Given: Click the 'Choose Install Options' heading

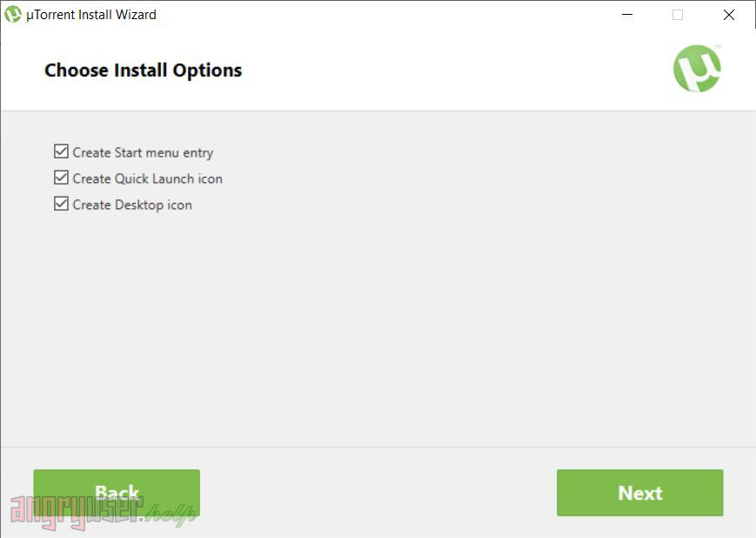Looking at the screenshot, I should [143, 71].
